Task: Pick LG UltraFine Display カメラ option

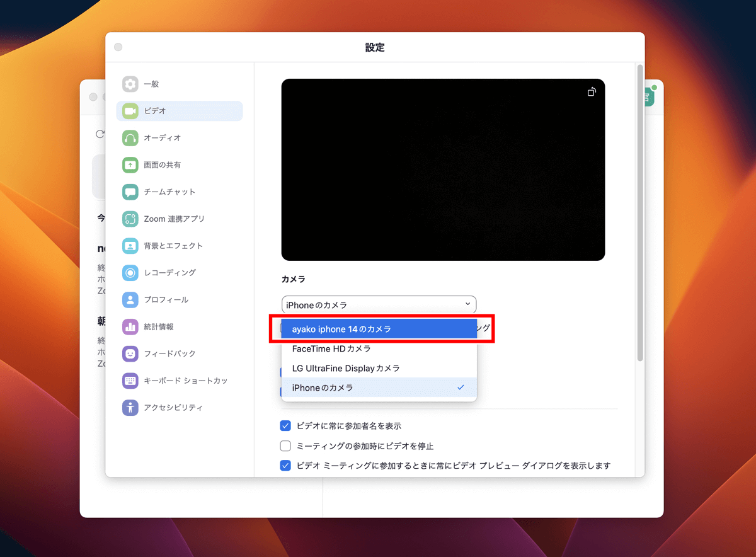Action: [x=379, y=368]
